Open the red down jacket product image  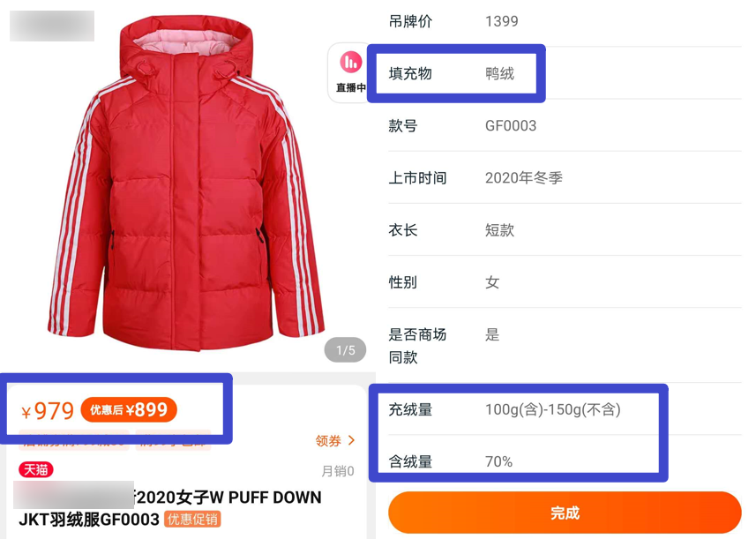coord(186,183)
